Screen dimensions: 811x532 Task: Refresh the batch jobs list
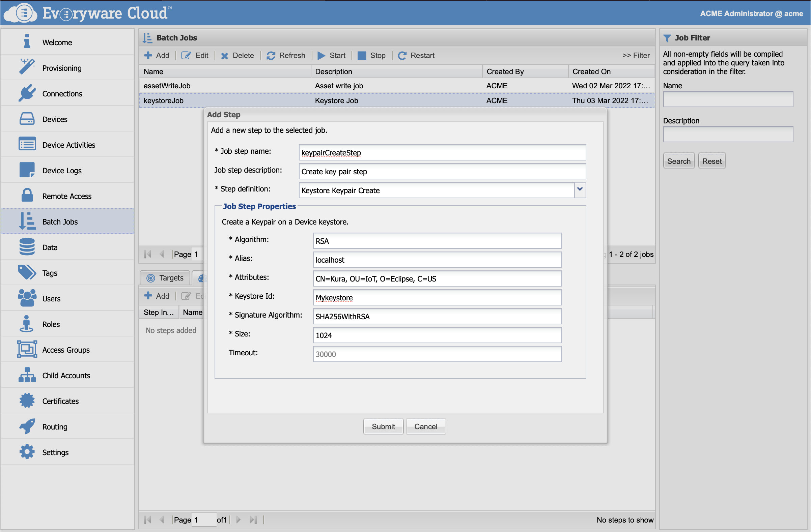[286, 56]
